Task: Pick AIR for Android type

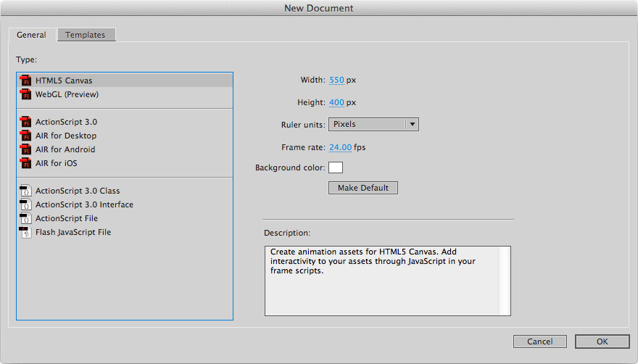Action: tap(125, 149)
